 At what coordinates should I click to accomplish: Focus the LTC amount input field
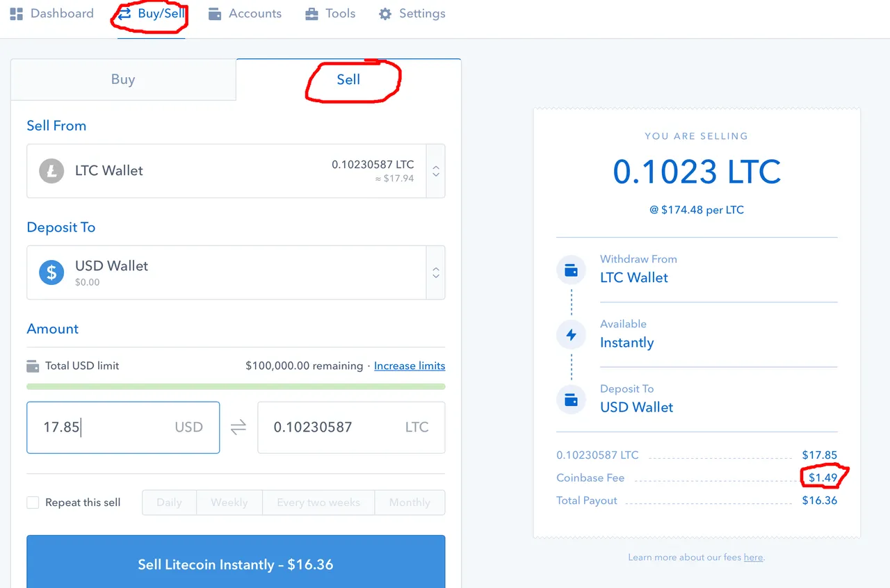351,427
